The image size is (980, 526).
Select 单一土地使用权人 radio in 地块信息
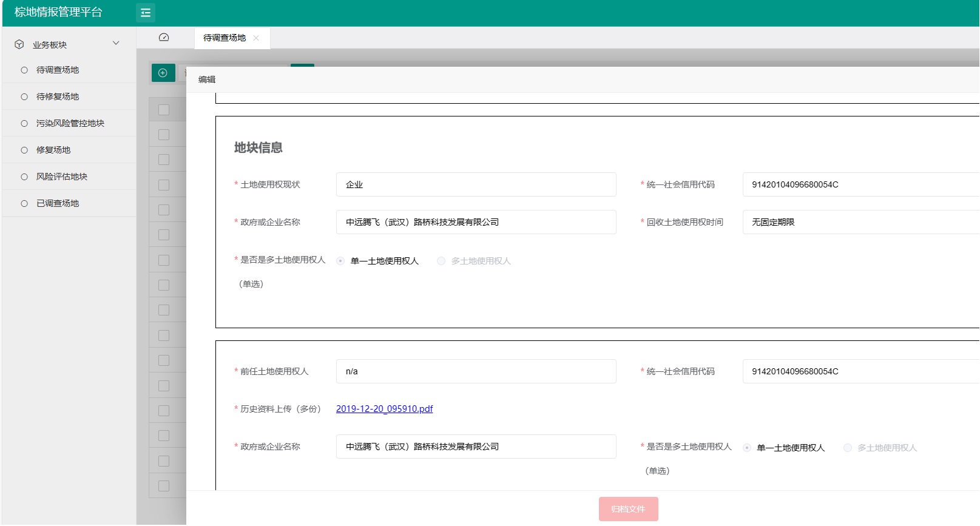coord(340,261)
